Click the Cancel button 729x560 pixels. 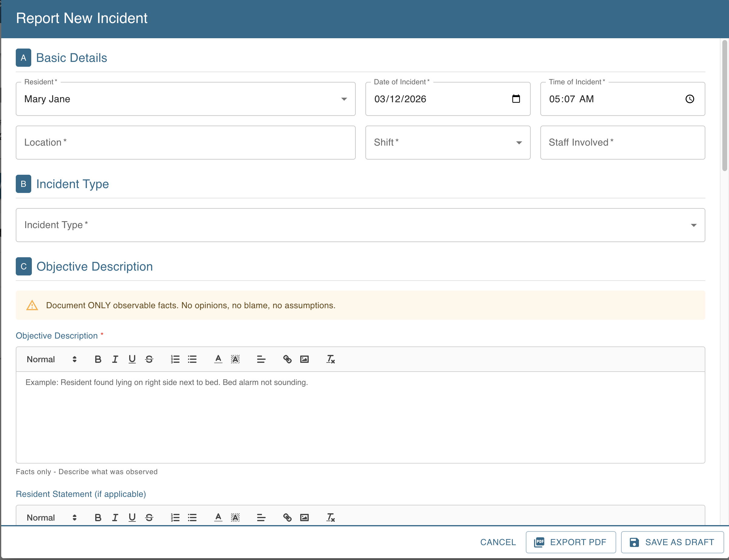pos(497,542)
